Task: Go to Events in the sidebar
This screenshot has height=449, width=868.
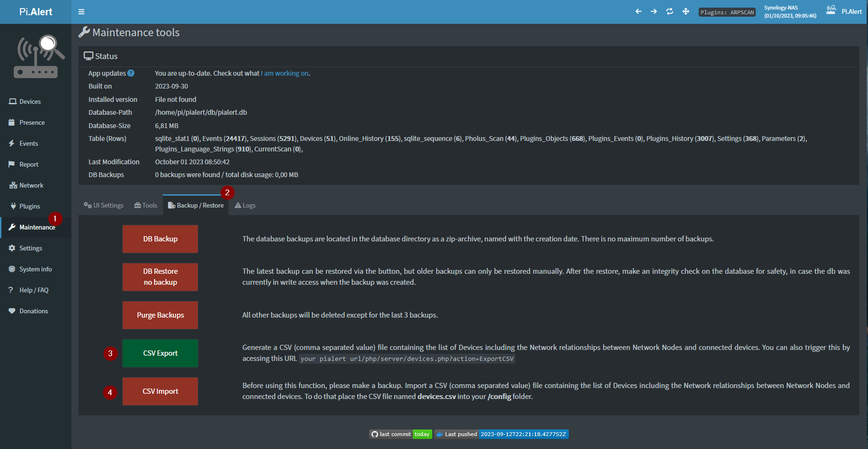Action: pos(29,143)
